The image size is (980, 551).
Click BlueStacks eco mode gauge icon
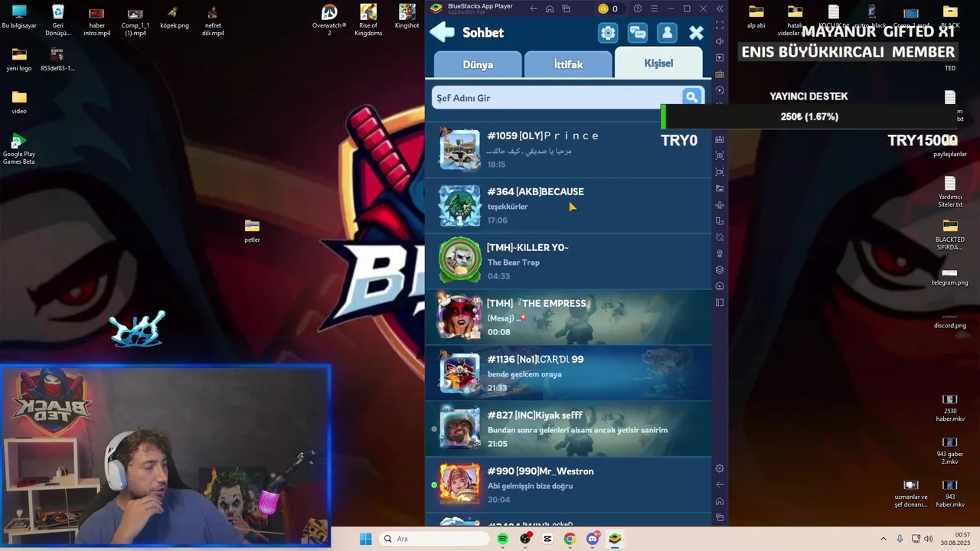(720, 286)
